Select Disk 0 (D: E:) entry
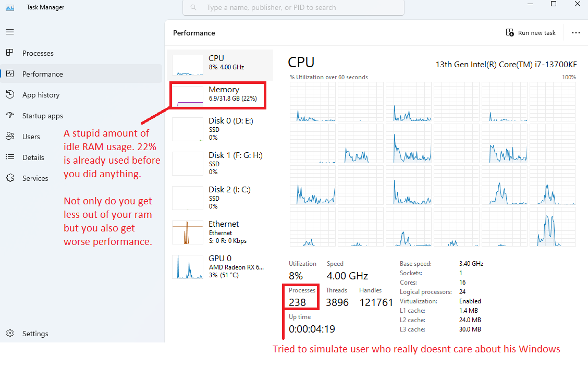The image size is (588, 368). pos(219,129)
